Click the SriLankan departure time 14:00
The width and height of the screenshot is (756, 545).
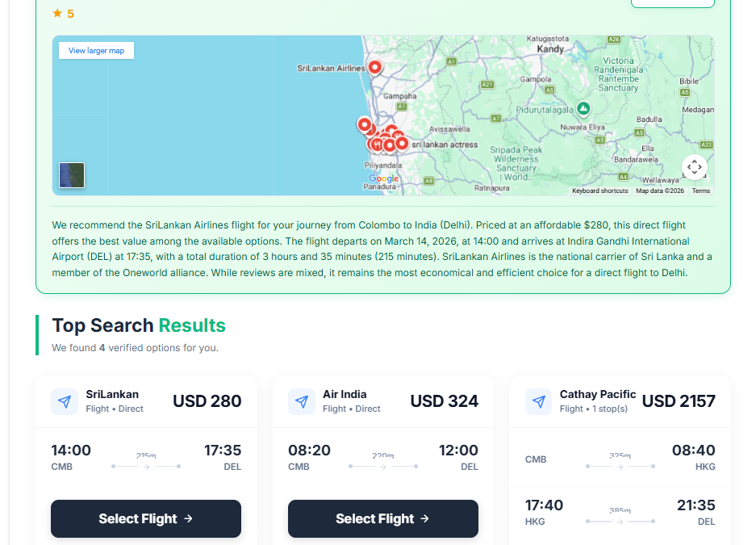coord(71,451)
